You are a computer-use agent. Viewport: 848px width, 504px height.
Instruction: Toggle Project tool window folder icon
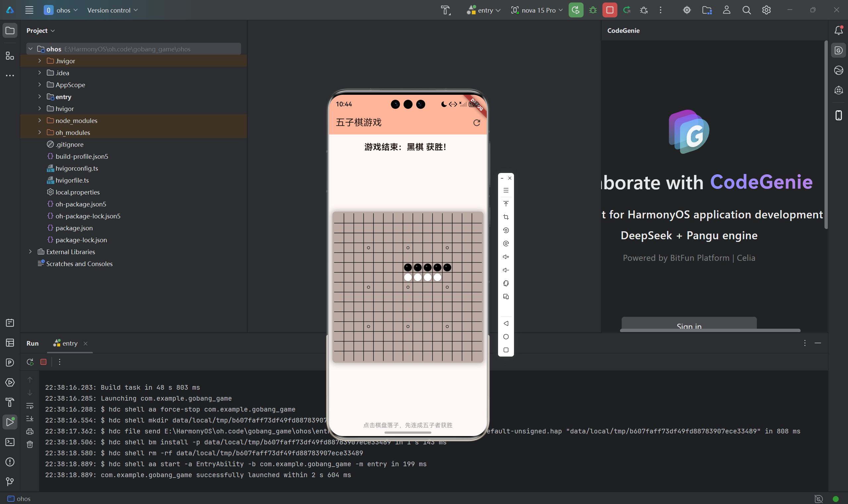10,30
